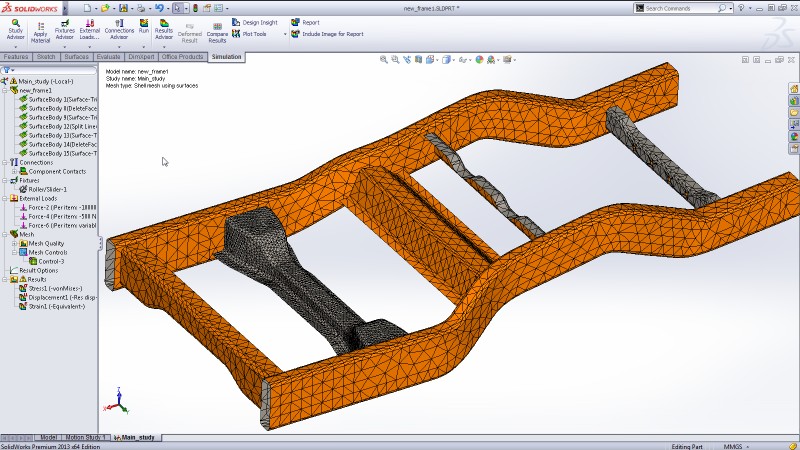The width and height of the screenshot is (800, 450).
Task: Click the Report button
Action: click(310, 21)
